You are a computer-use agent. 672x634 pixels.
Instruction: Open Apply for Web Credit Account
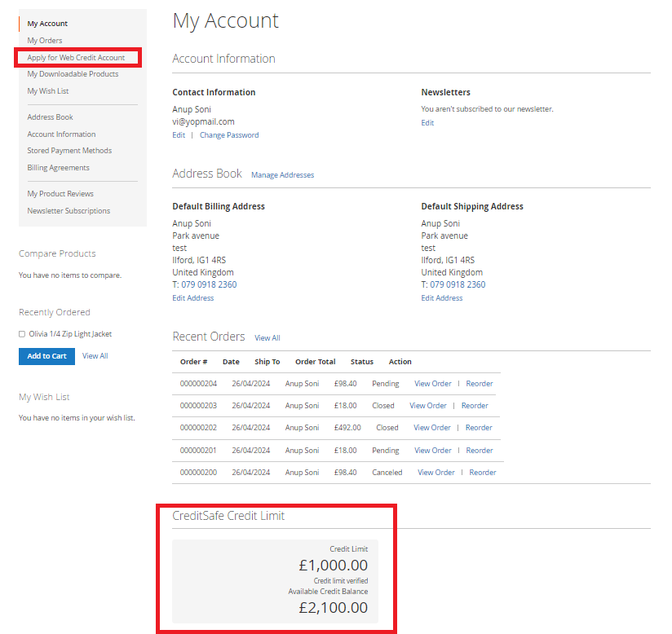(x=76, y=58)
